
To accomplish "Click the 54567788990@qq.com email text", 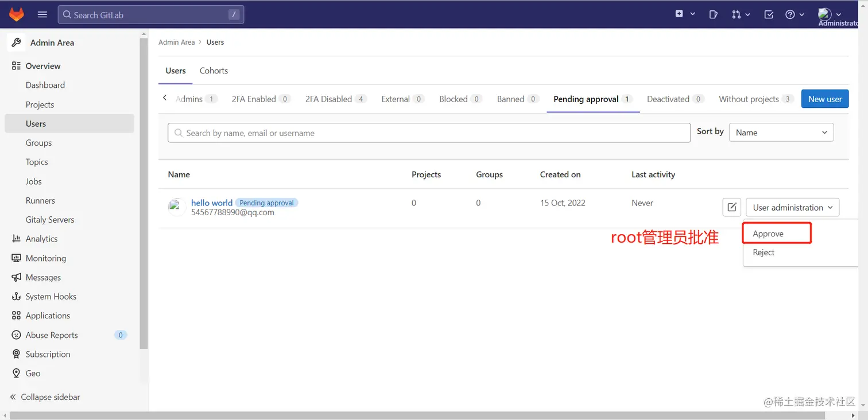I will (x=232, y=212).
